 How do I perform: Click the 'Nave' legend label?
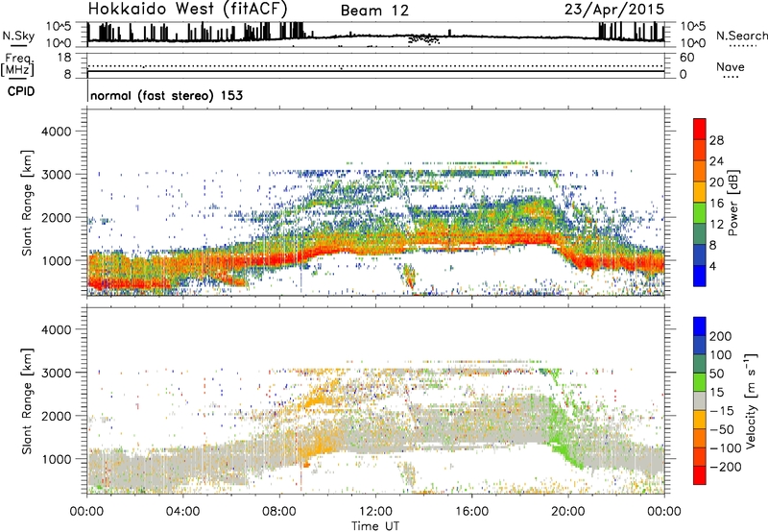pyautogui.click(x=731, y=67)
